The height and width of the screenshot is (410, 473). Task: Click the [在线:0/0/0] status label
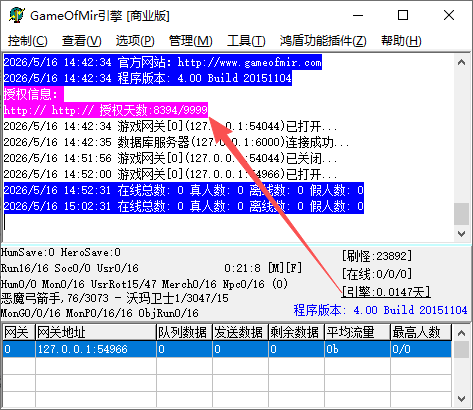[377, 274]
